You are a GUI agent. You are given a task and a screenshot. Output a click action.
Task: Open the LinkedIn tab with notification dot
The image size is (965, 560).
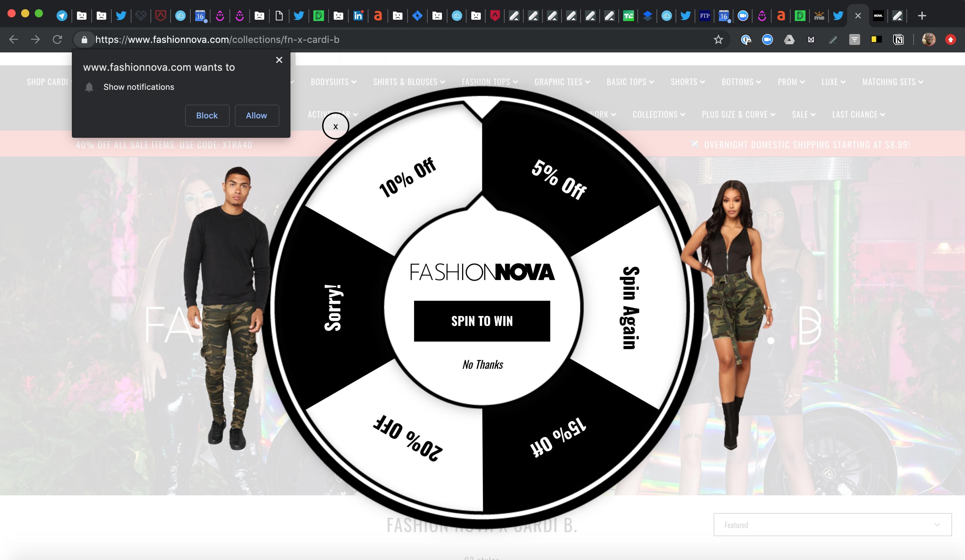[358, 16]
